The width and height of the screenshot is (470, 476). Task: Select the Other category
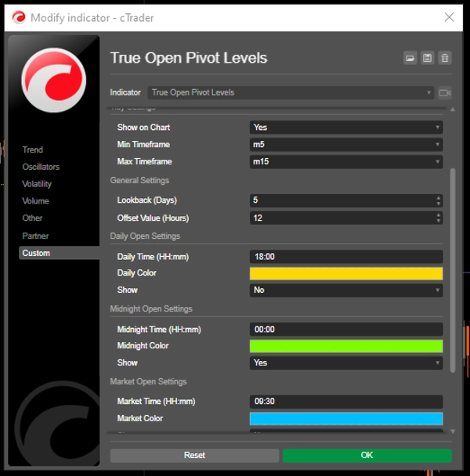(x=32, y=218)
